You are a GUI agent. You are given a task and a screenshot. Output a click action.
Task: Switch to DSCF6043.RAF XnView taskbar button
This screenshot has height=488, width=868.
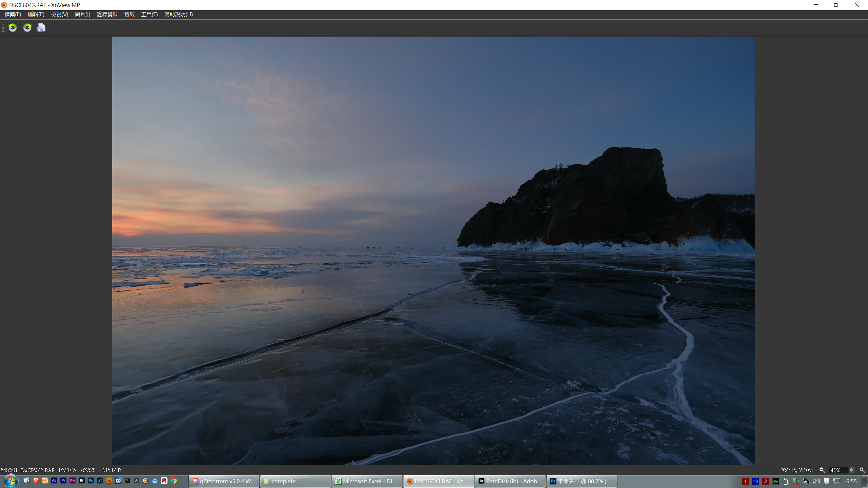coord(439,481)
